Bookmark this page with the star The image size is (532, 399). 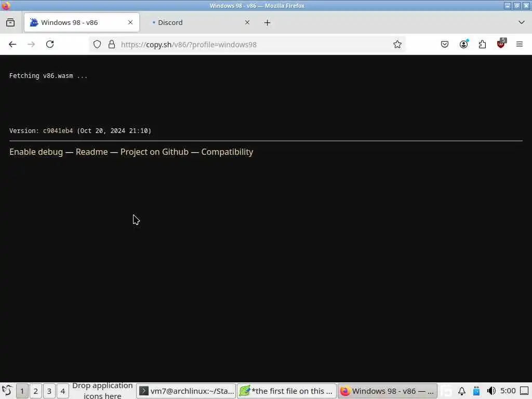pos(397,45)
